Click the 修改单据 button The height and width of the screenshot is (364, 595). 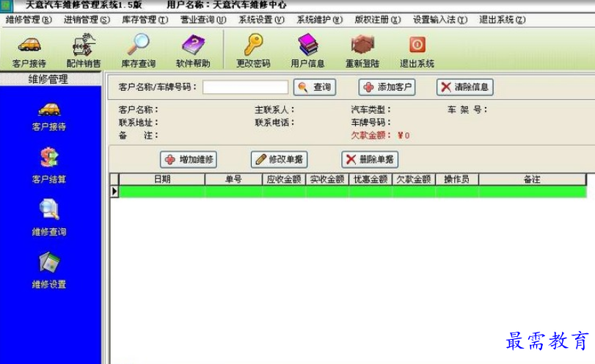(279, 159)
